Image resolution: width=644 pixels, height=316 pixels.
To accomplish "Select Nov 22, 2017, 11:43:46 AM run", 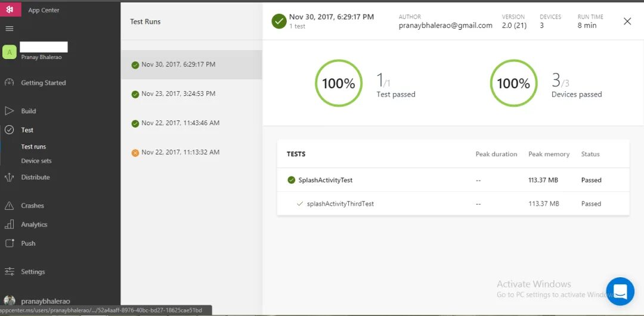I will 191,123.
